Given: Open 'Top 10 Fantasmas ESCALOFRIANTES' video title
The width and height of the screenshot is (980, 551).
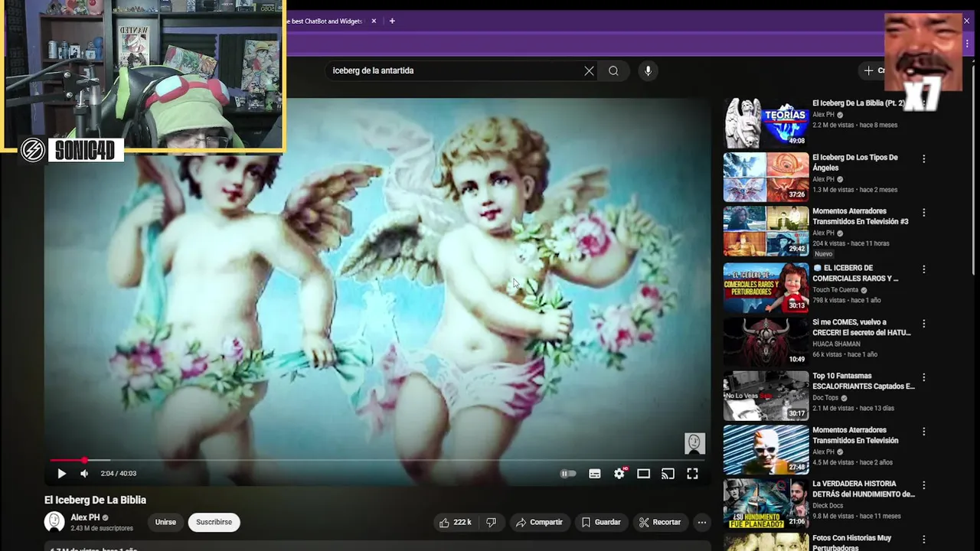Looking at the screenshot, I should click(x=863, y=381).
